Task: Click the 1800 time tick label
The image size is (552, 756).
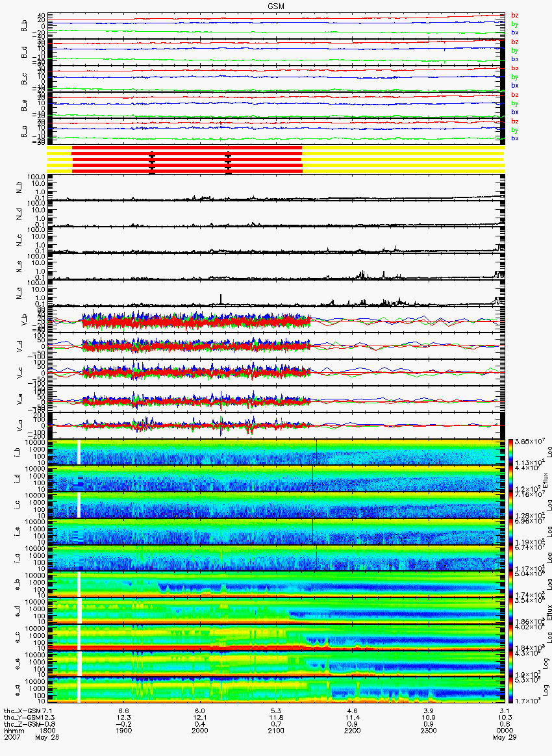Action: 47,731
